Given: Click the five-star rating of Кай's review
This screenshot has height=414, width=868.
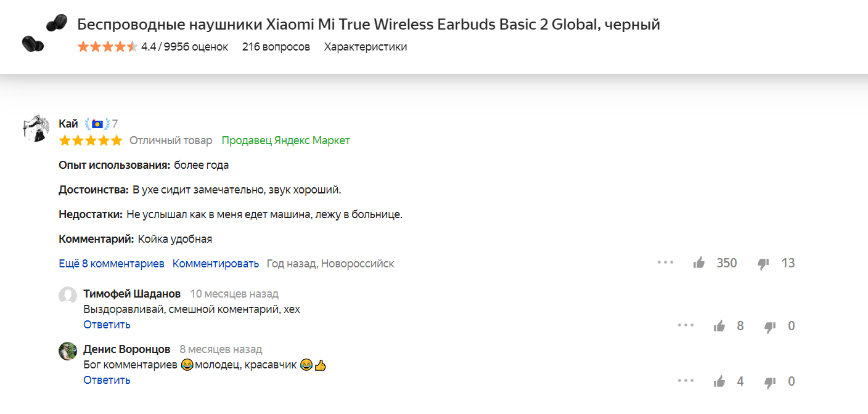Looking at the screenshot, I should point(91,140).
